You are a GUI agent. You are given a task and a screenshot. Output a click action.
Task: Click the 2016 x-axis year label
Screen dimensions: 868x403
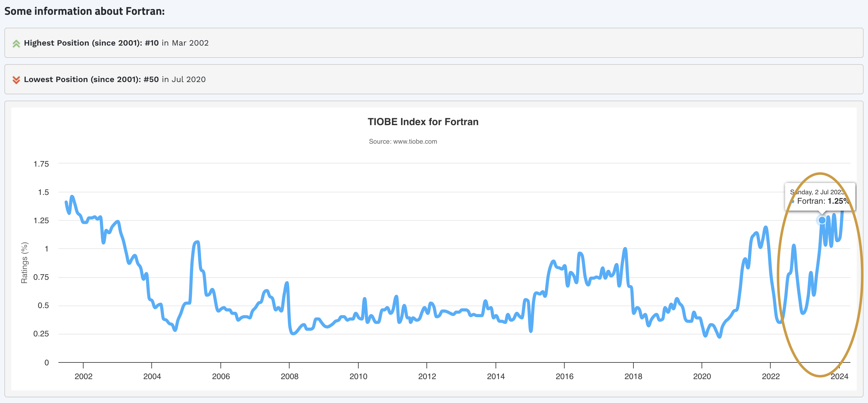[x=564, y=376]
